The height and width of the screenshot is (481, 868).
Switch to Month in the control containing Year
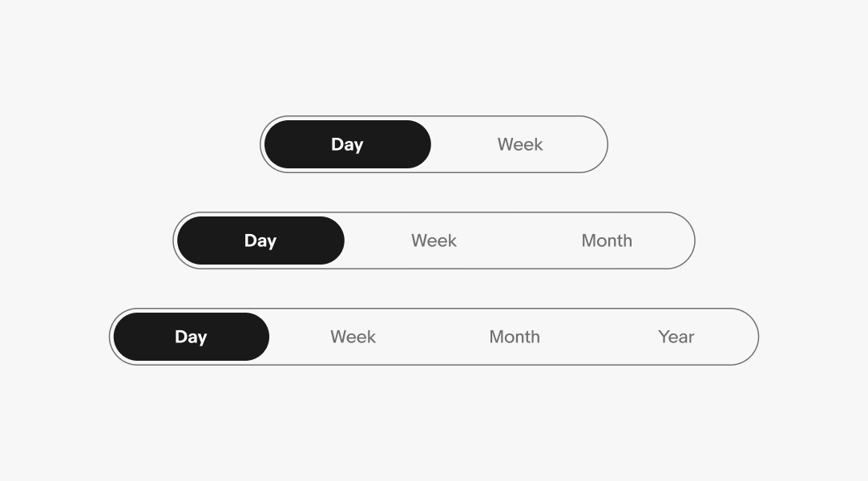515,337
